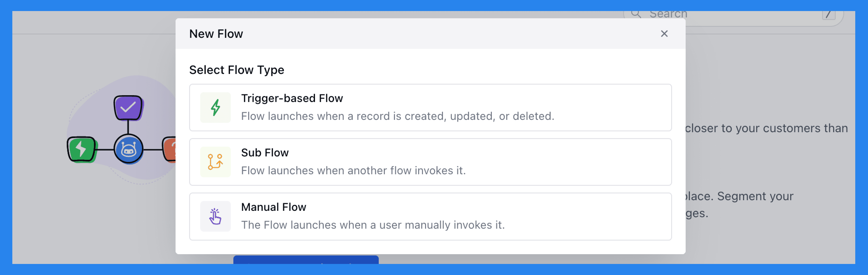Click the green lightning Trigger-based Flow icon
Viewport: 868px width, 275px height.
(x=215, y=108)
